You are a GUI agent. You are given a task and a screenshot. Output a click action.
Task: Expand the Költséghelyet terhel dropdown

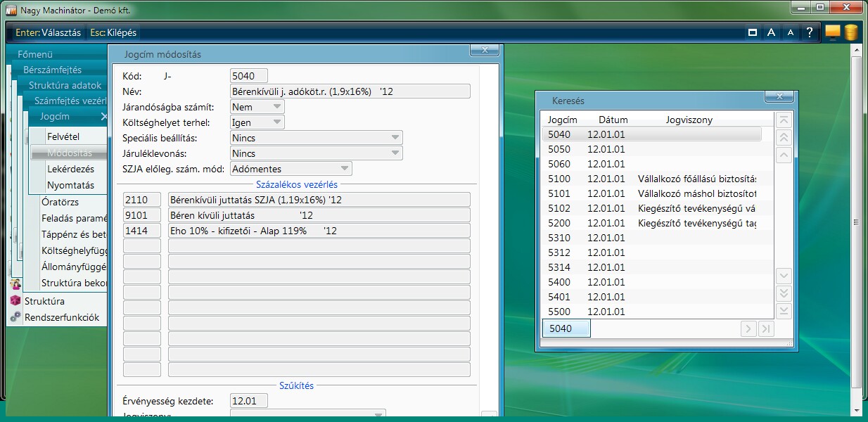tap(277, 122)
